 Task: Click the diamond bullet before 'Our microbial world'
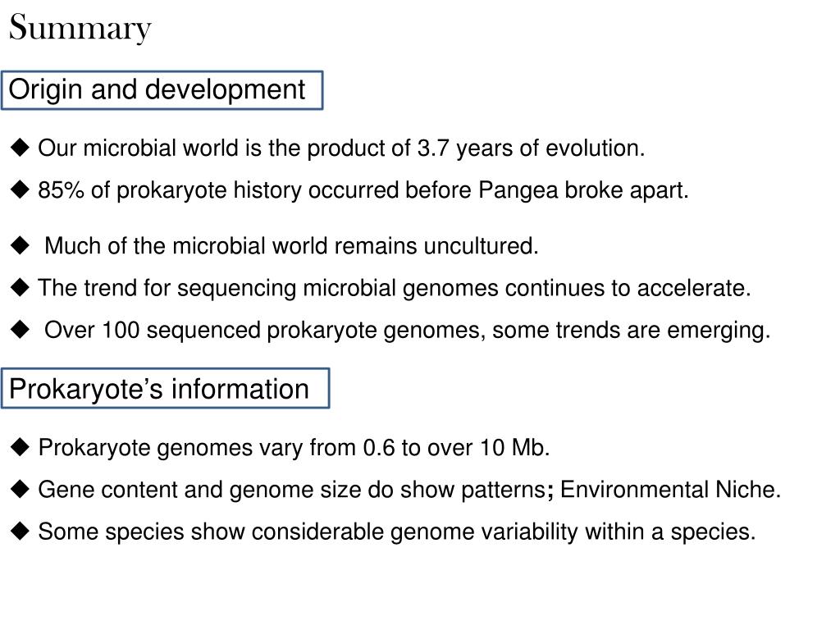tap(20, 148)
